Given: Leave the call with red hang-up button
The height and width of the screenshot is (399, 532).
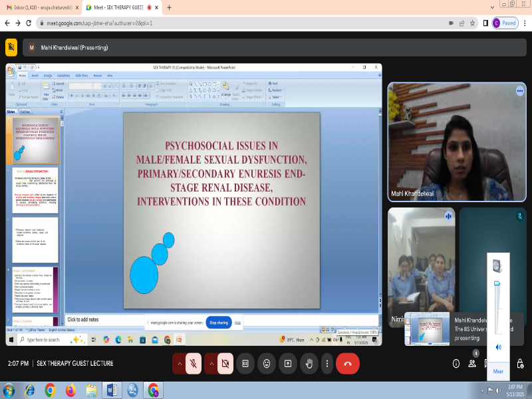Looking at the screenshot, I should click(x=348, y=364).
